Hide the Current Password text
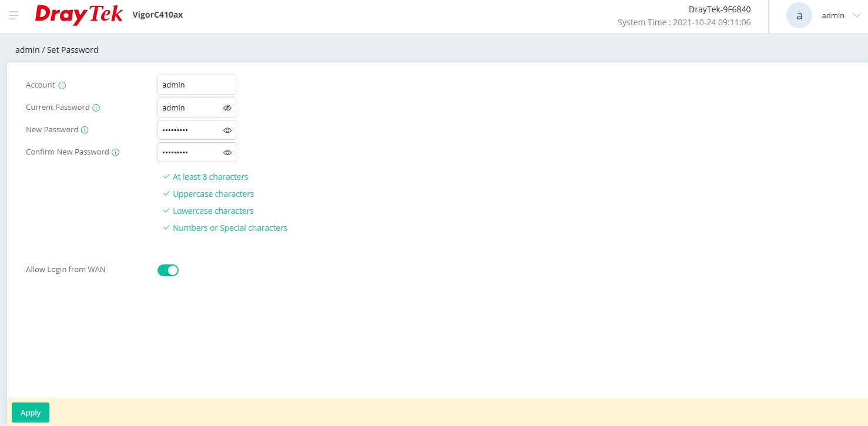This screenshot has width=868, height=426. coord(227,108)
